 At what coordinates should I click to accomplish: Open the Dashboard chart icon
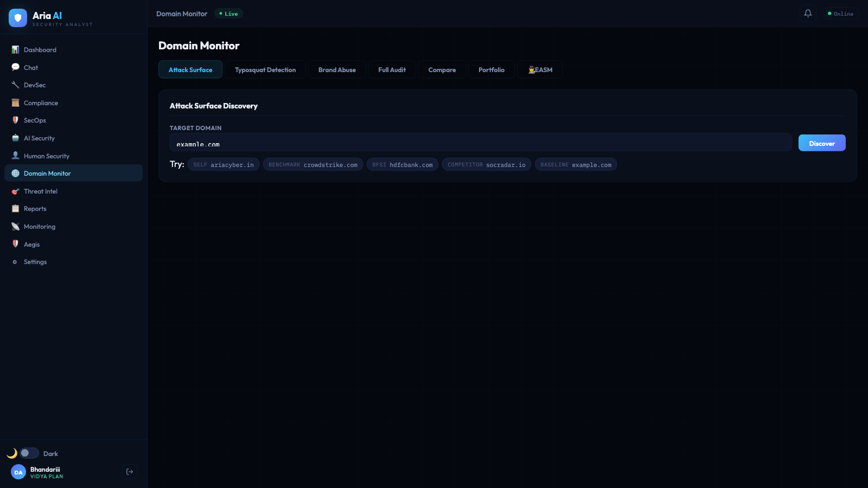pos(15,50)
